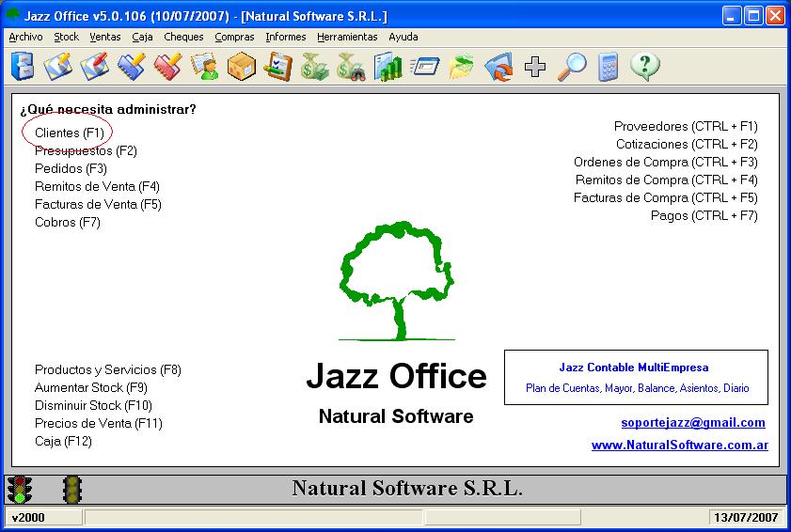Click the blue notebook with pencil icon

[x=131, y=66]
